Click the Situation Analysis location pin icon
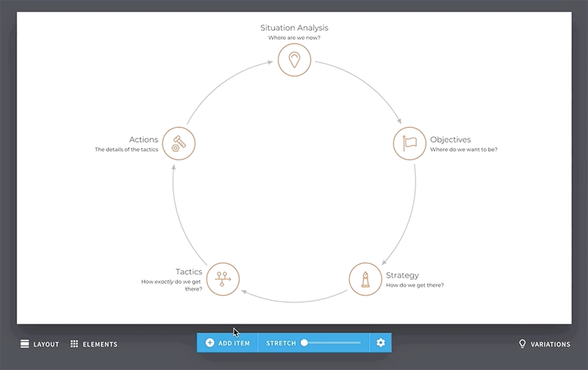Image resolution: width=588 pixels, height=370 pixels. pyautogui.click(x=294, y=60)
